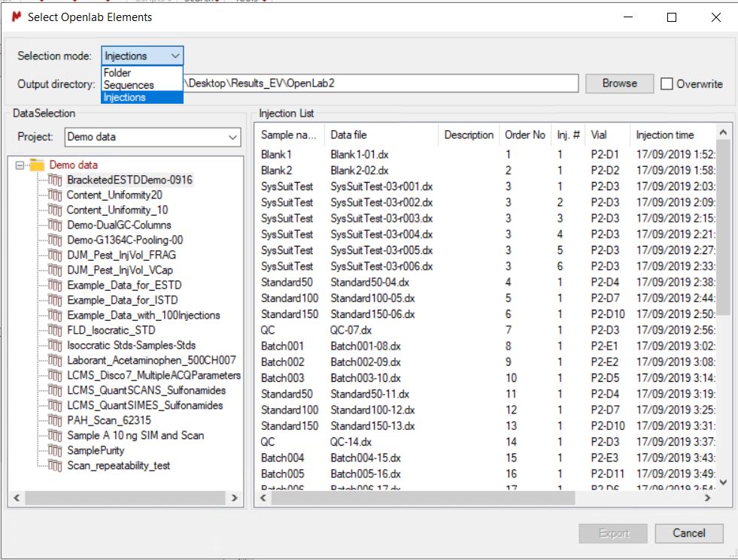Click the Export button
738x560 pixels.
tap(613, 533)
